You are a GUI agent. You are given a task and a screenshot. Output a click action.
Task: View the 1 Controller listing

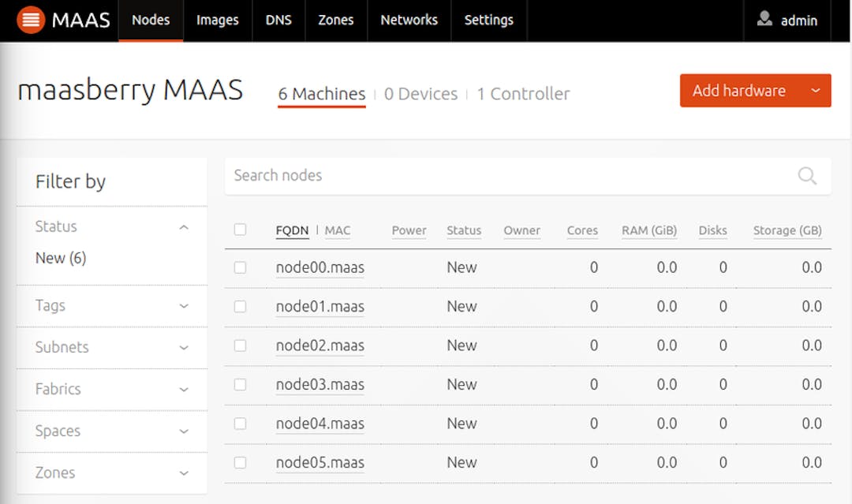[x=524, y=93]
